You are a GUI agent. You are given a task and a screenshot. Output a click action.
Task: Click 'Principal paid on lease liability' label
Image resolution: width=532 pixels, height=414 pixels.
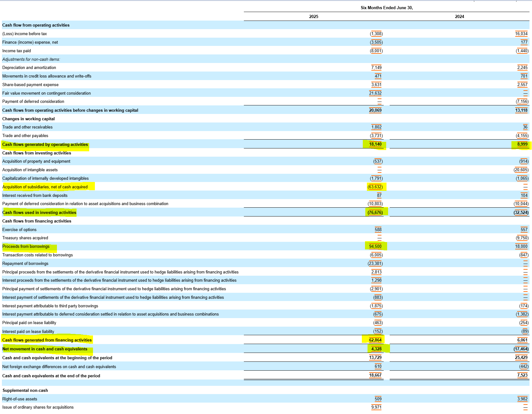click(x=29, y=323)
